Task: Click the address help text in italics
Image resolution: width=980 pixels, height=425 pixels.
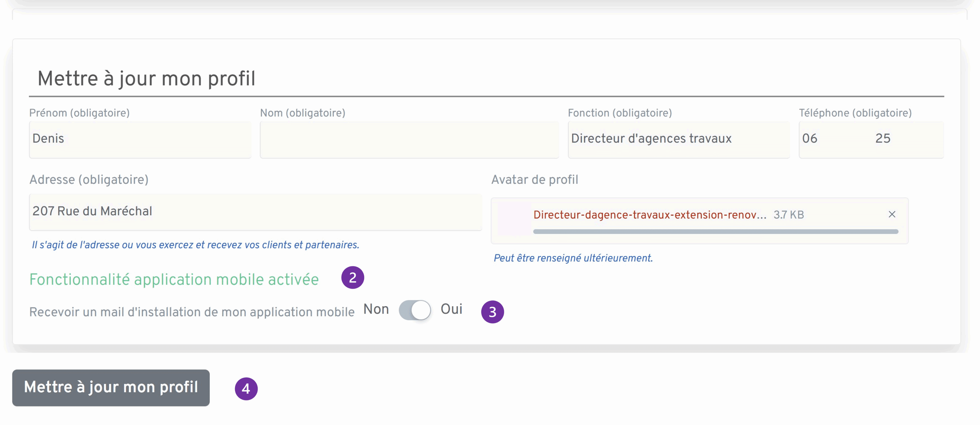Action: pos(195,245)
